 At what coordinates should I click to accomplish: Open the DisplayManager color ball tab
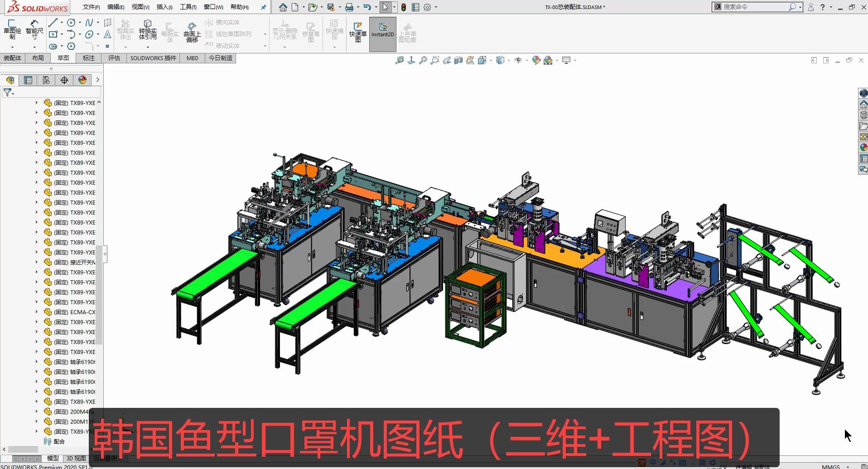click(x=82, y=80)
